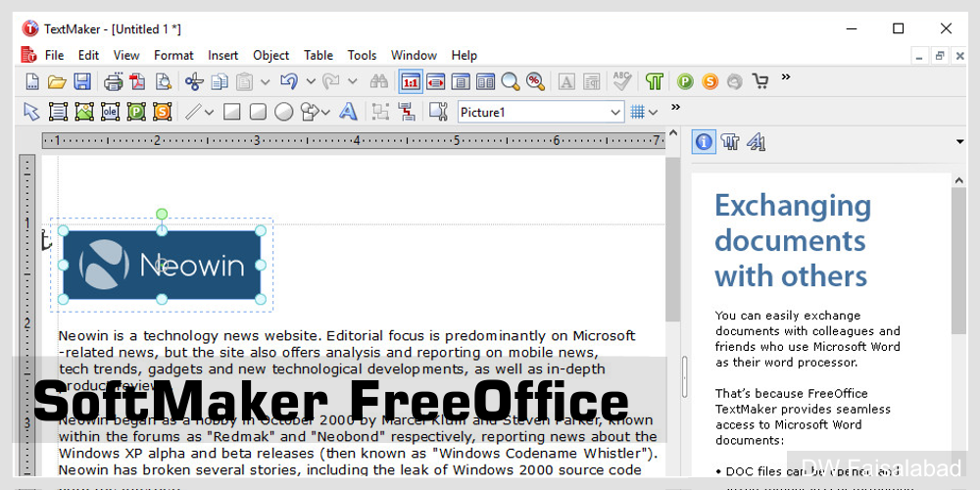Draw an ellipse with the circle tool
The height and width of the screenshot is (490, 980).
(284, 112)
